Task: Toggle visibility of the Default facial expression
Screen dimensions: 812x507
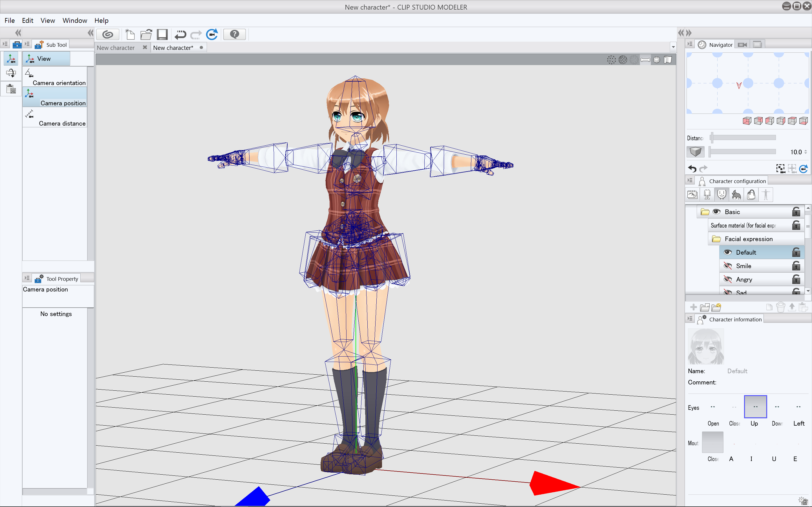Action: pyautogui.click(x=728, y=252)
